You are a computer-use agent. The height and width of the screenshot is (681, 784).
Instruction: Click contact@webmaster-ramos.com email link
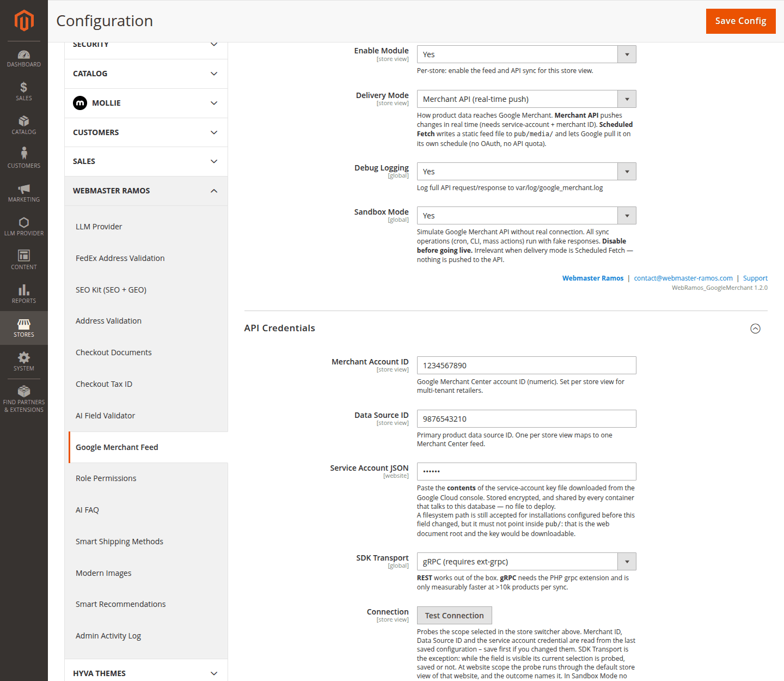pos(683,278)
